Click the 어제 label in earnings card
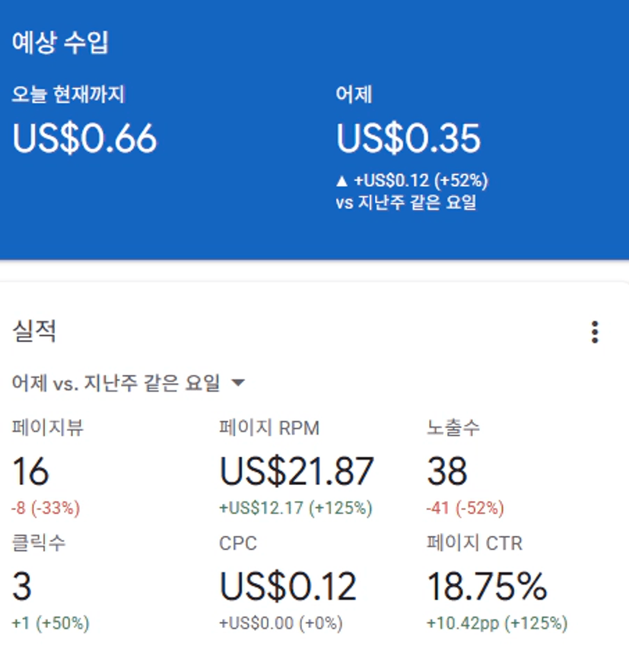This screenshot has height=672, width=629. 354,95
